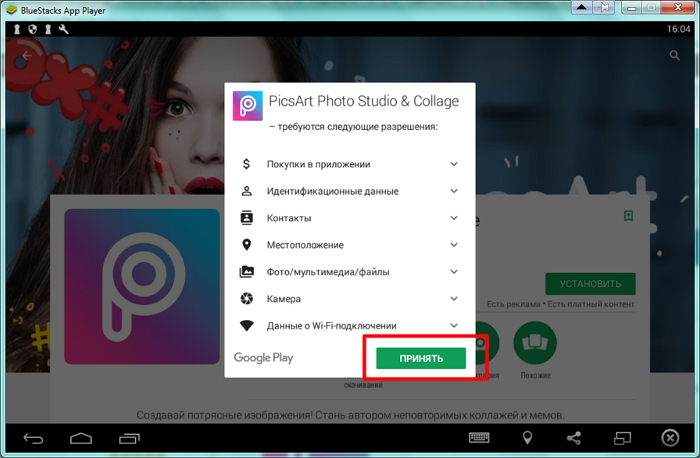Screen dimensions: 700x458
Task: Click the Покупки в приложении text
Action: (x=318, y=164)
